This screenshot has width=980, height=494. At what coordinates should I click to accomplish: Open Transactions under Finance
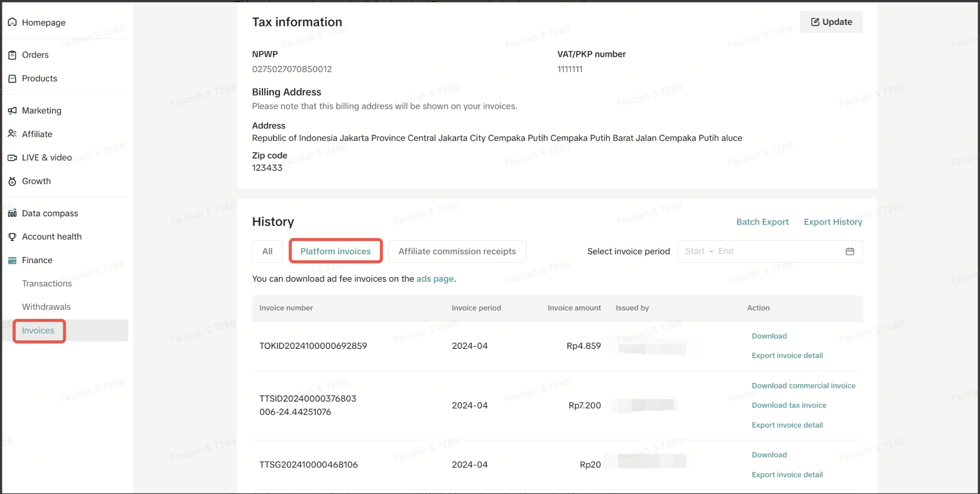pos(47,283)
